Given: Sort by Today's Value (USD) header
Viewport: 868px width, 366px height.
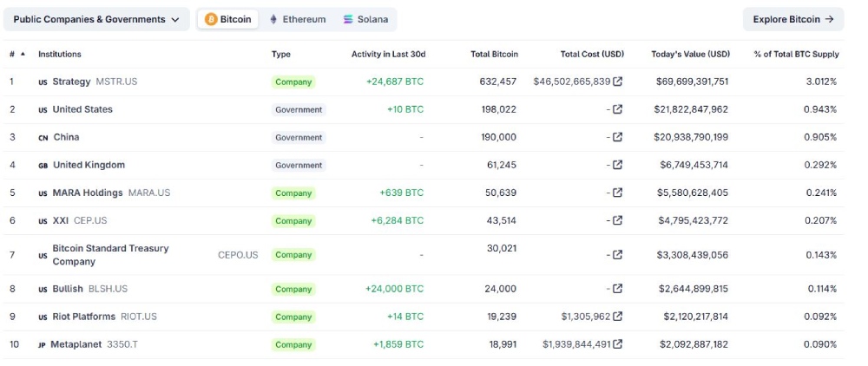Looking at the screenshot, I should (x=690, y=54).
